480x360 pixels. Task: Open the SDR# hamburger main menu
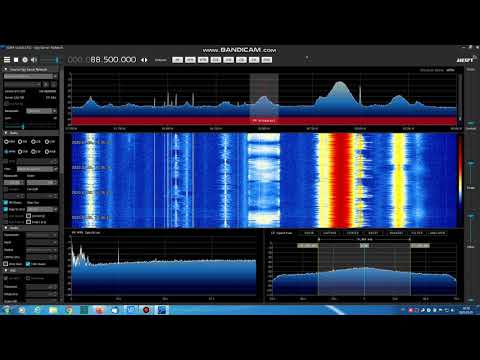7,60
